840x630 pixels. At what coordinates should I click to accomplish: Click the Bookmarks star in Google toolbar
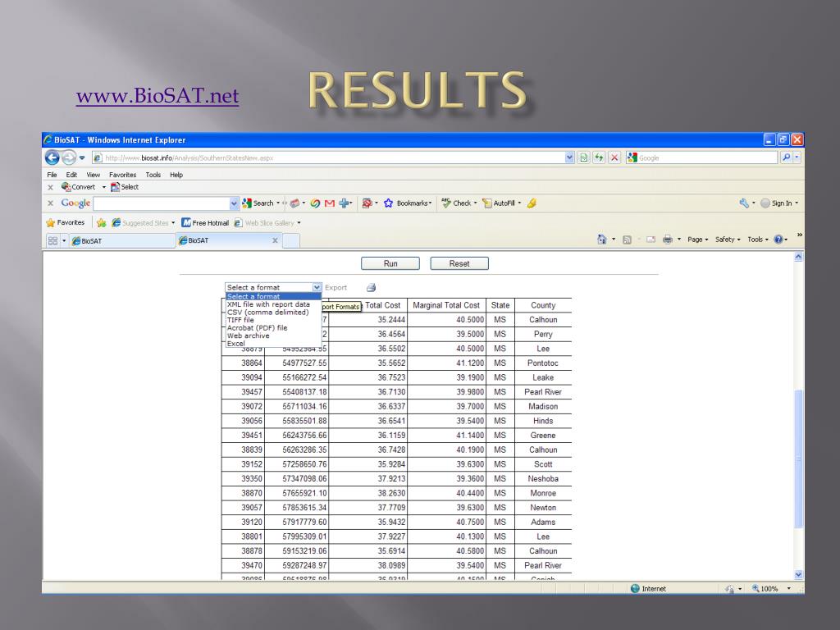coord(388,203)
